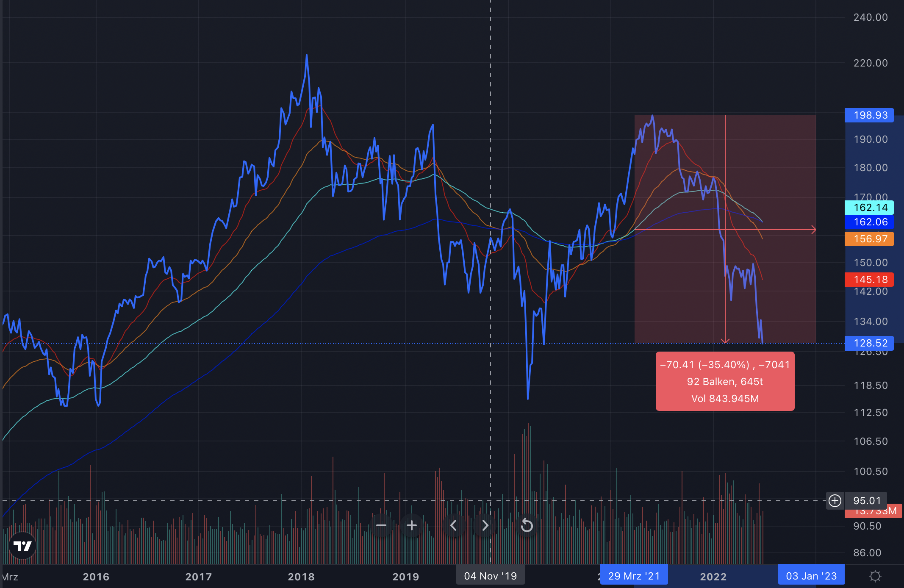Viewport: 904px width, 588px height.
Task: Click the 03 Jan '23 date marker
Action: 811,576
